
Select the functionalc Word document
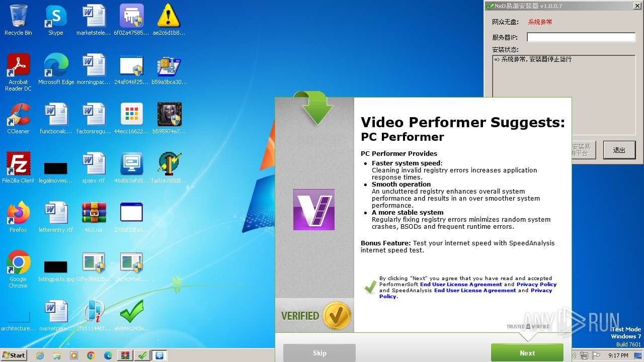point(56,118)
